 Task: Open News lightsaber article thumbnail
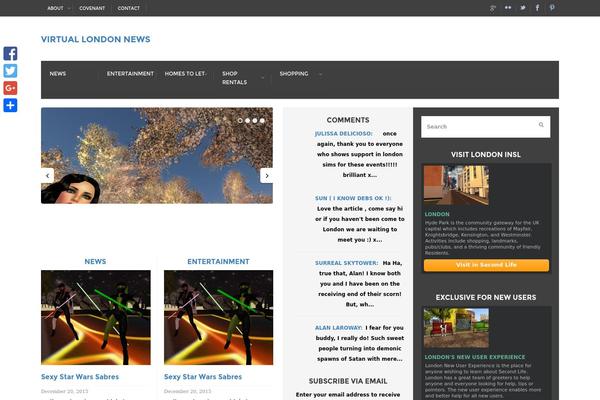pyautogui.click(x=96, y=317)
